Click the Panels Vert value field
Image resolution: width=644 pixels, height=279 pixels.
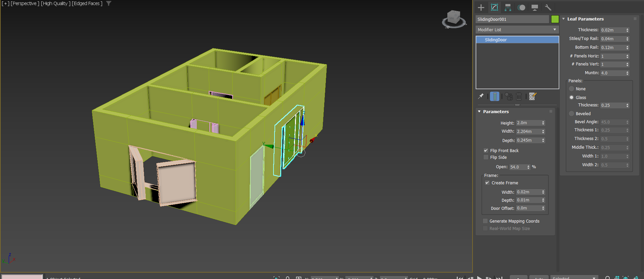pos(613,64)
